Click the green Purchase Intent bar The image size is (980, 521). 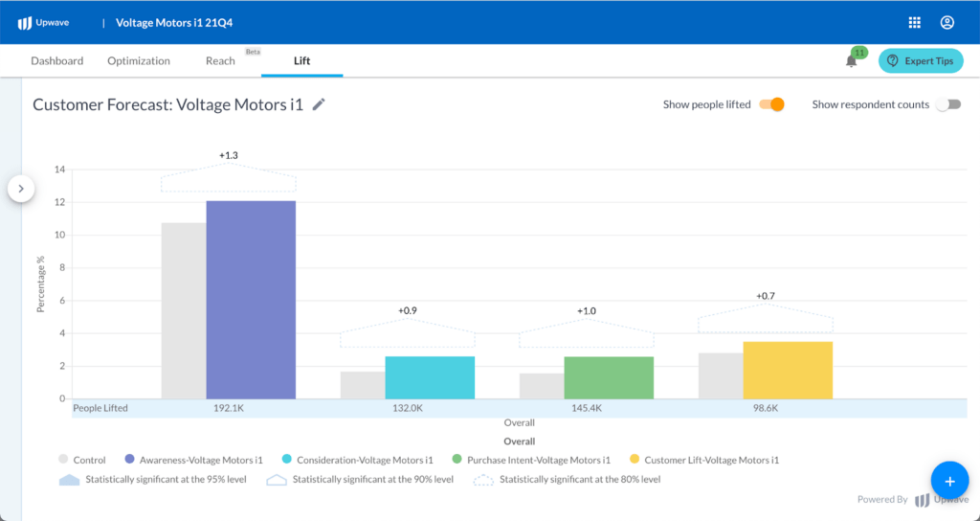pos(609,377)
